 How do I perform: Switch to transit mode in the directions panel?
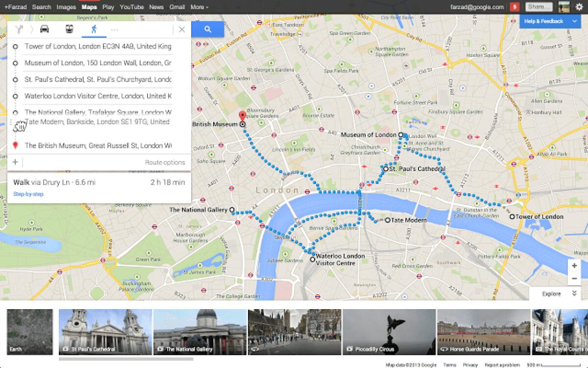click(69, 29)
